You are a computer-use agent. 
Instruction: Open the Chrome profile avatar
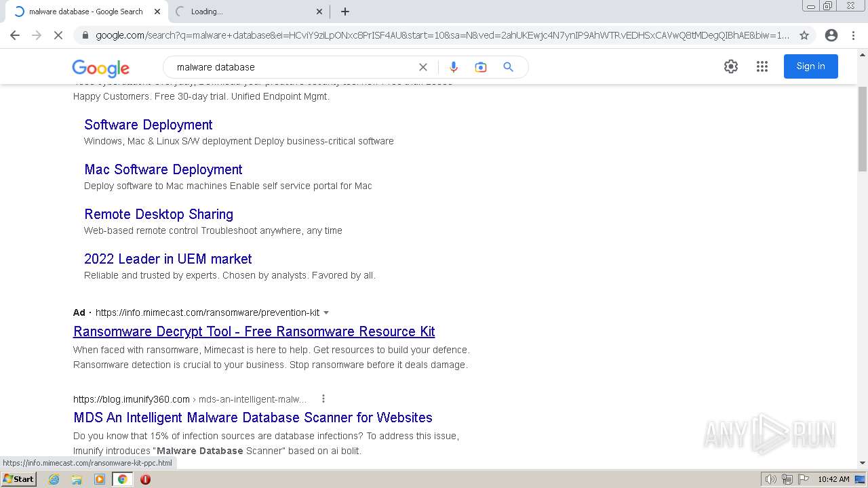[x=831, y=35]
